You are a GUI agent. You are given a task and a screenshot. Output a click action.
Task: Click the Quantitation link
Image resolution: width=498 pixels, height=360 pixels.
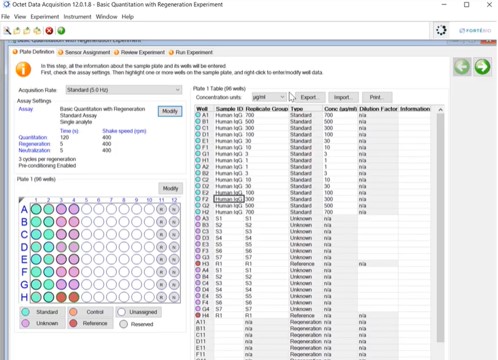pyautogui.click(x=33, y=137)
